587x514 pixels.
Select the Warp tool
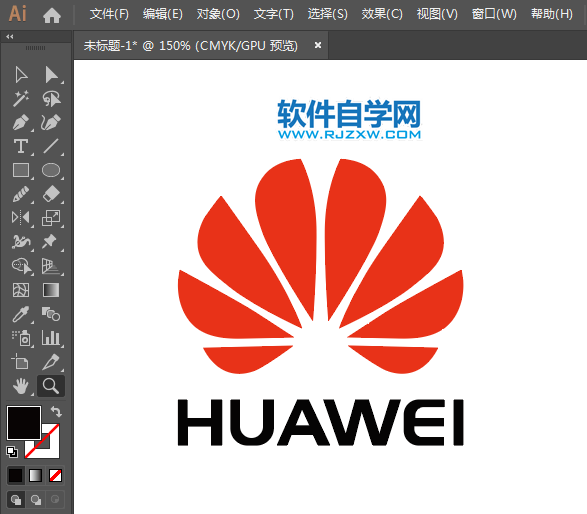(21, 242)
